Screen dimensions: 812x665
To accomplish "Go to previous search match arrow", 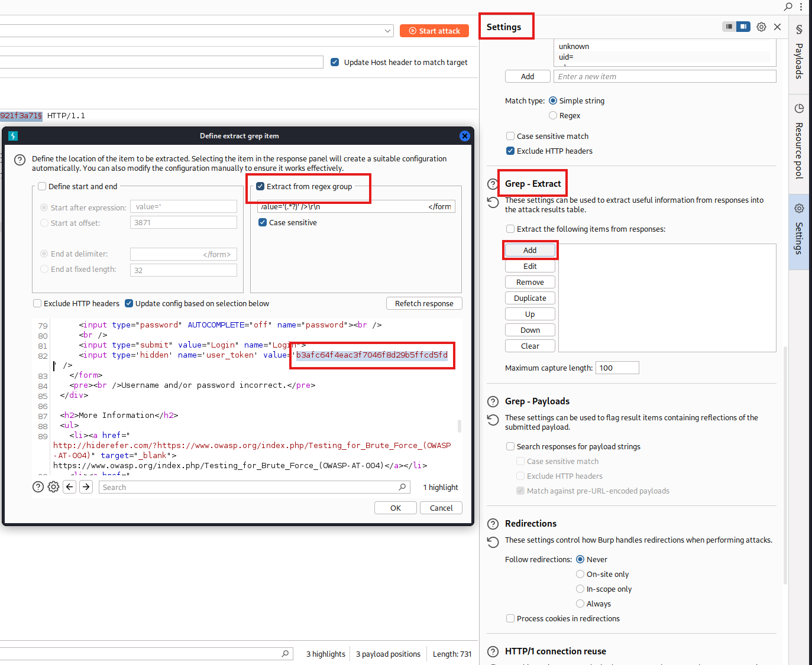I will [x=70, y=487].
